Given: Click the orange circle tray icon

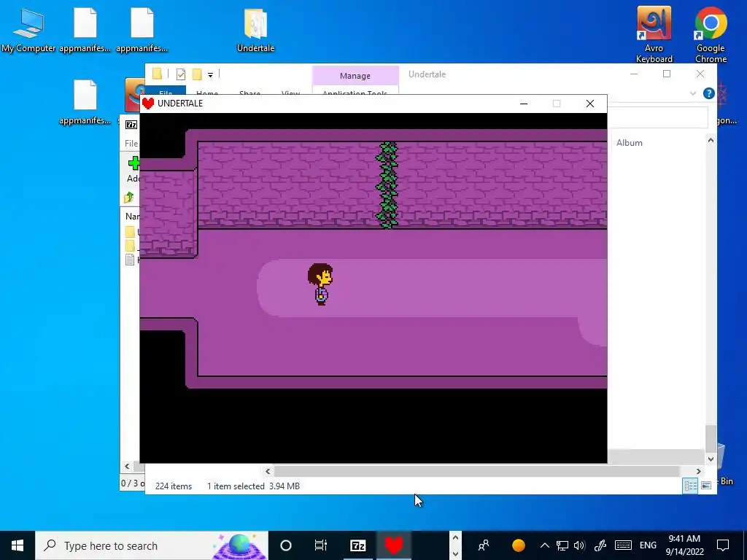Looking at the screenshot, I should coord(519,545).
